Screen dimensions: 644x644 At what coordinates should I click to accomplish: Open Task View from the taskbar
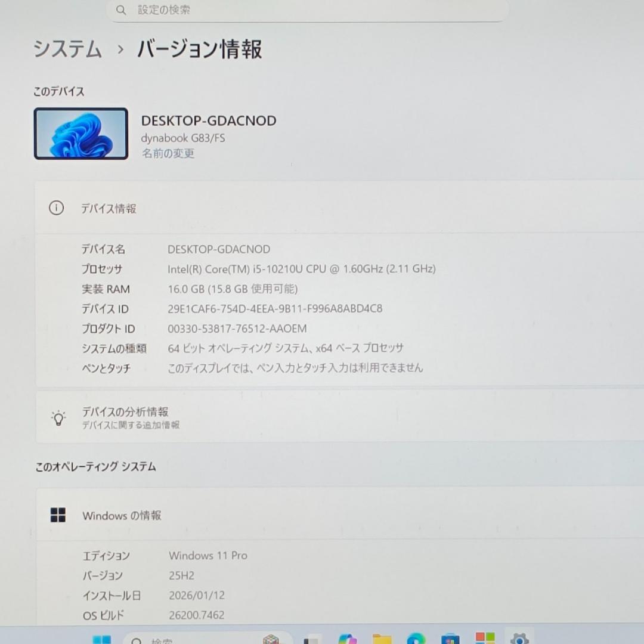311,639
